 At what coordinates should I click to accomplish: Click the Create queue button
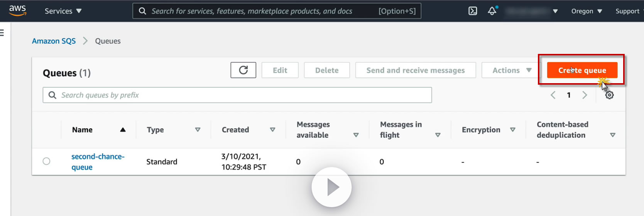pyautogui.click(x=582, y=70)
